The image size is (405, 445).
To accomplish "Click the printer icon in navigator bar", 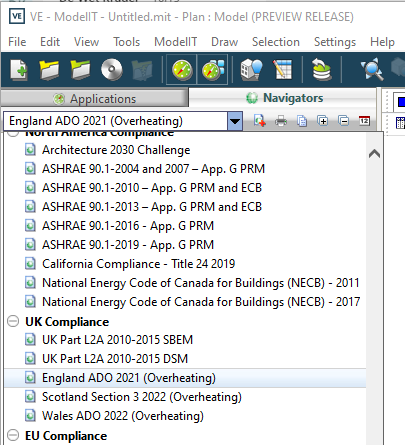I will (281, 121).
